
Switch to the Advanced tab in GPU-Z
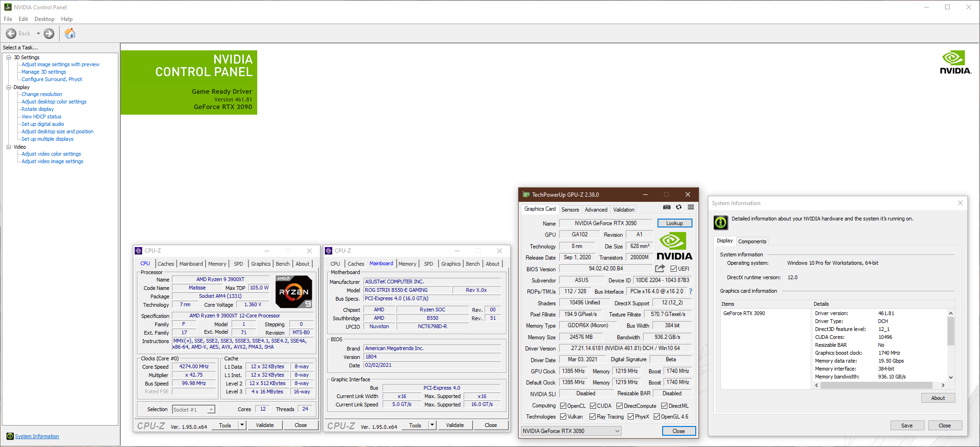(x=596, y=210)
